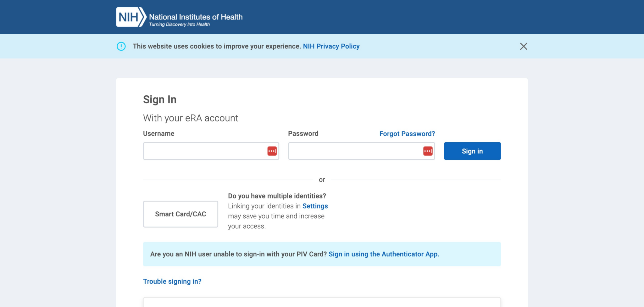
Task: Open the NIH Privacy Policy link
Action: coord(331,46)
